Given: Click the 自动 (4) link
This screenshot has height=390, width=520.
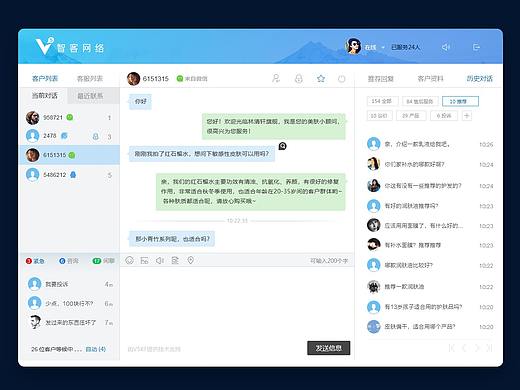Looking at the screenshot, I should [x=96, y=349].
